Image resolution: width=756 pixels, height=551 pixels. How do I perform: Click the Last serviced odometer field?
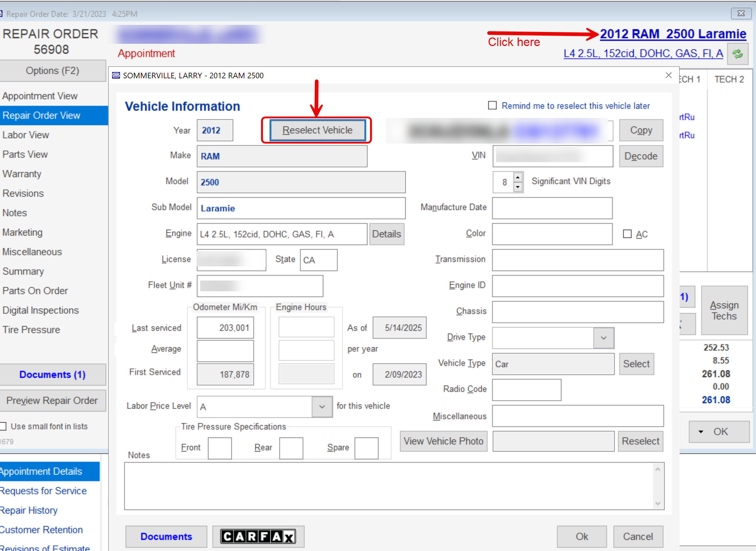(x=225, y=328)
